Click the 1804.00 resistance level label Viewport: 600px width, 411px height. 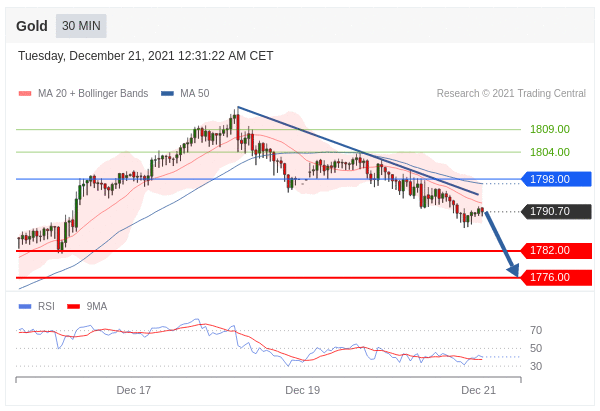click(x=549, y=152)
